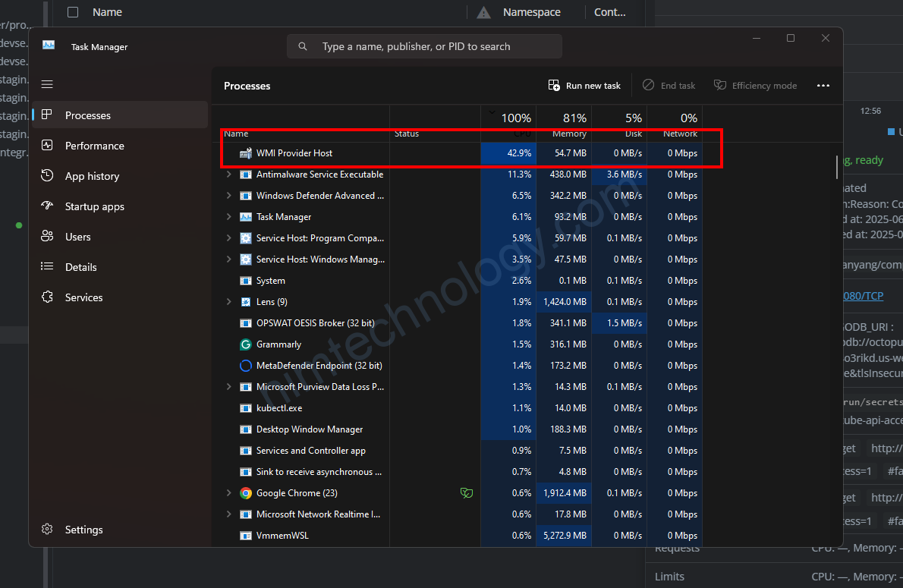
Task: Expand the Lens (9) process group
Action: pos(228,302)
